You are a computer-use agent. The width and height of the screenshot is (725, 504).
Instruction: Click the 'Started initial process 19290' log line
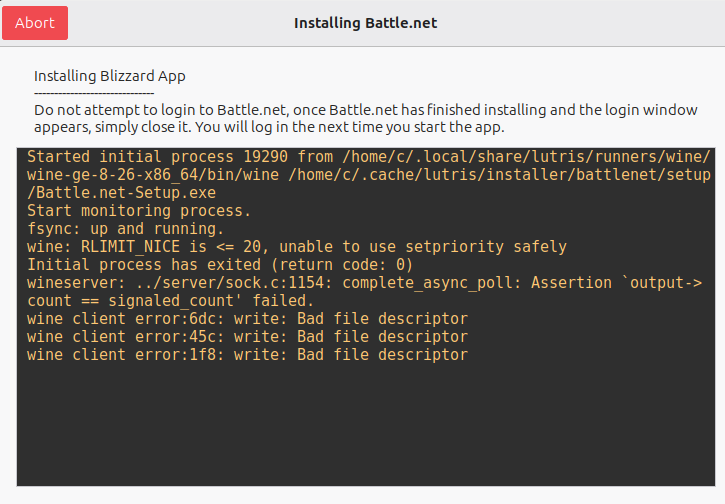[368, 157]
